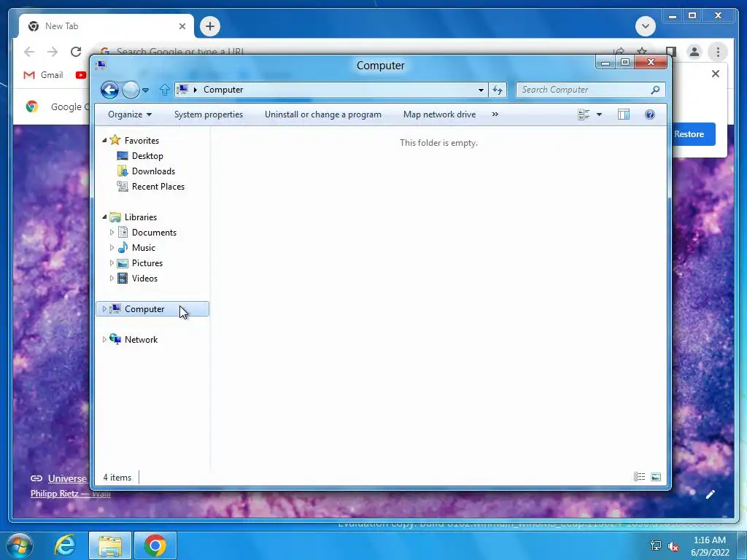
Task: Open the recent pages dropdown arrow
Action: pos(145,90)
